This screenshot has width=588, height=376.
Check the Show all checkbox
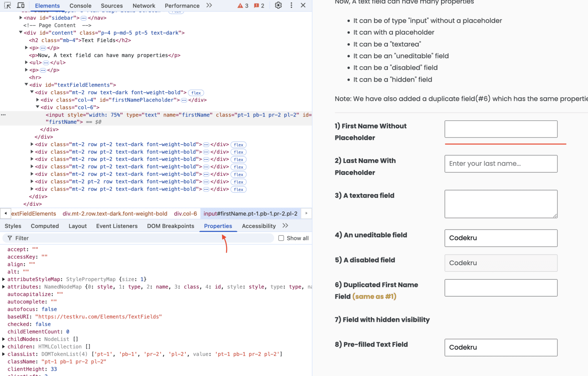tap(282, 238)
